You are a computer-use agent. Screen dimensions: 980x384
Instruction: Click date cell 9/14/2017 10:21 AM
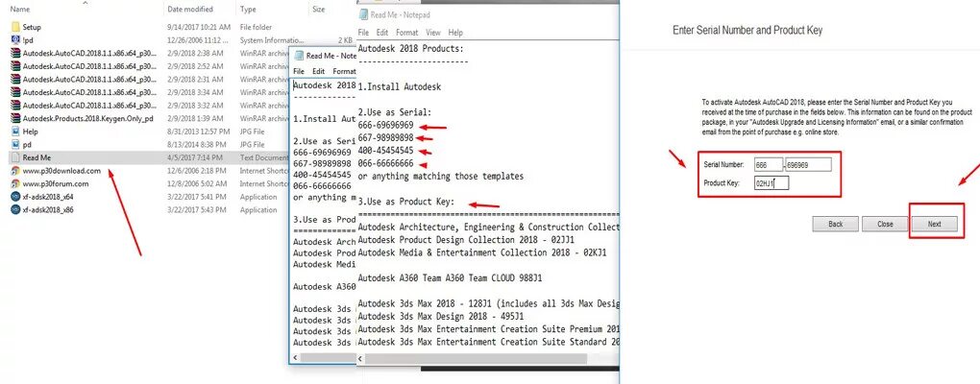199,27
